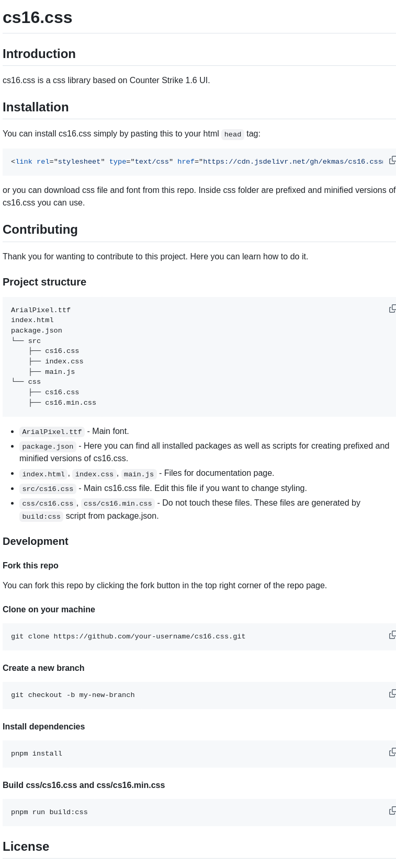Copy the git checkout branch command
This screenshot has height=868, width=396.
(x=392, y=693)
